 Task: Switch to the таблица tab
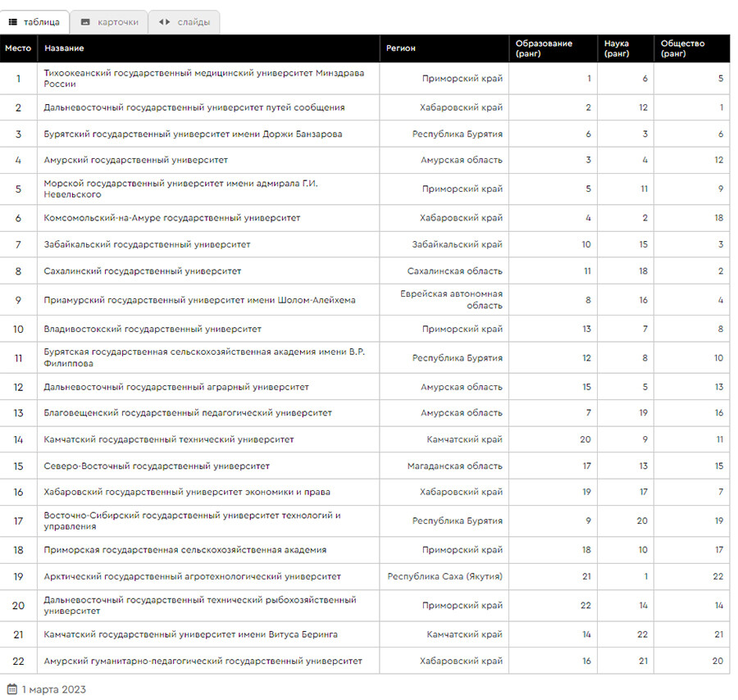point(34,22)
